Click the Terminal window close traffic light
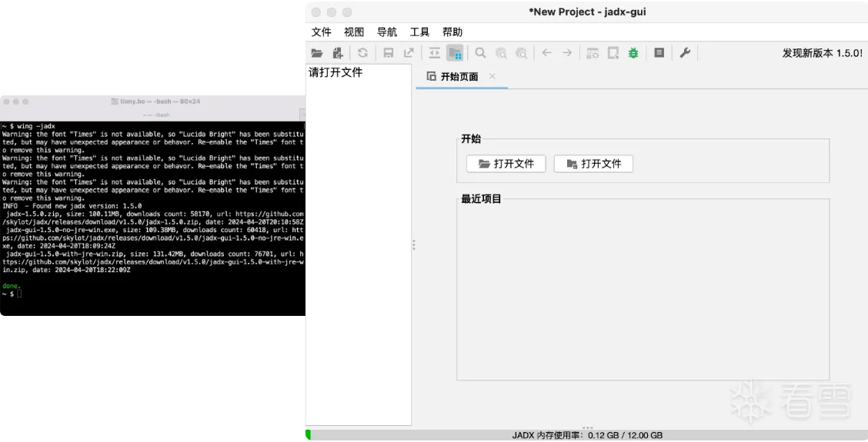 7,101
